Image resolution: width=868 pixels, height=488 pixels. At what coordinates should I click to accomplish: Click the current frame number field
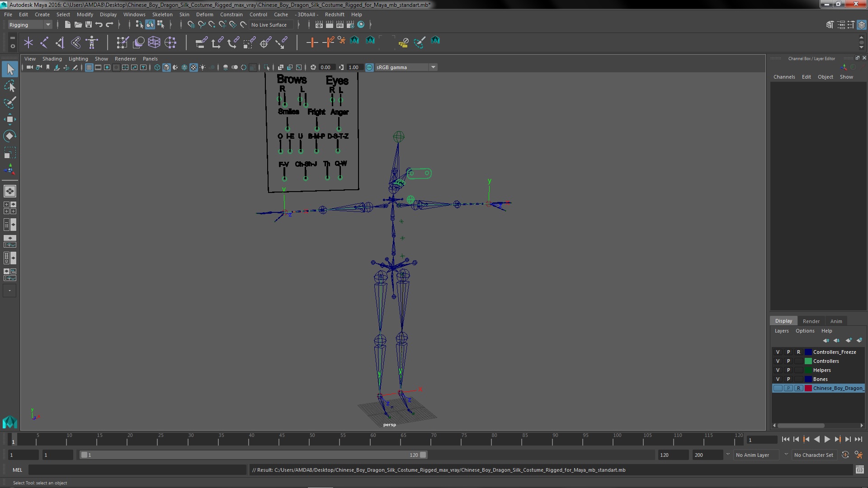[x=762, y=440]
